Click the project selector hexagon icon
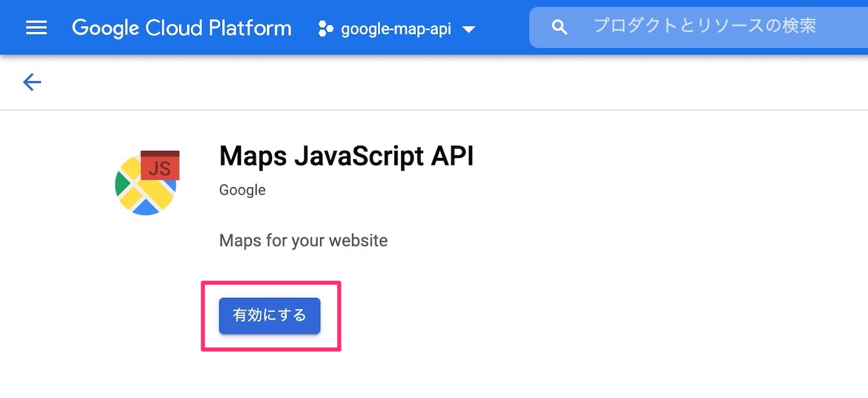868x398 pixels. point(326,28)
